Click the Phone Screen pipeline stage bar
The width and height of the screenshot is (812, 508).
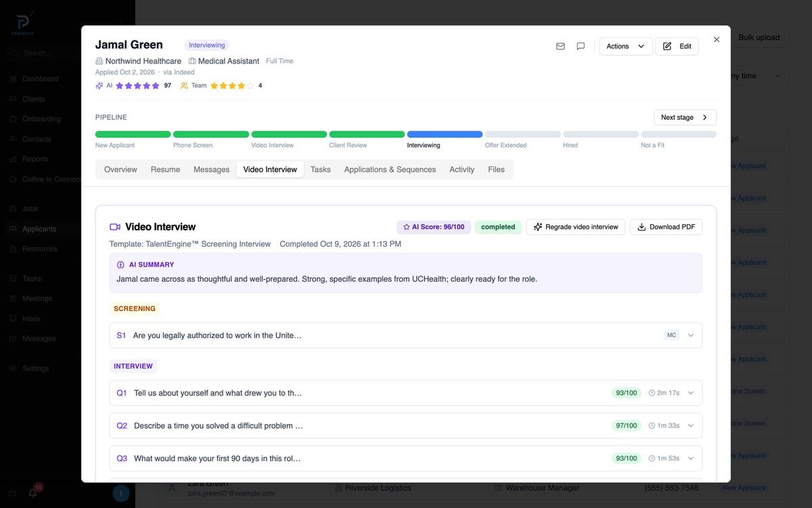[211, 134]
